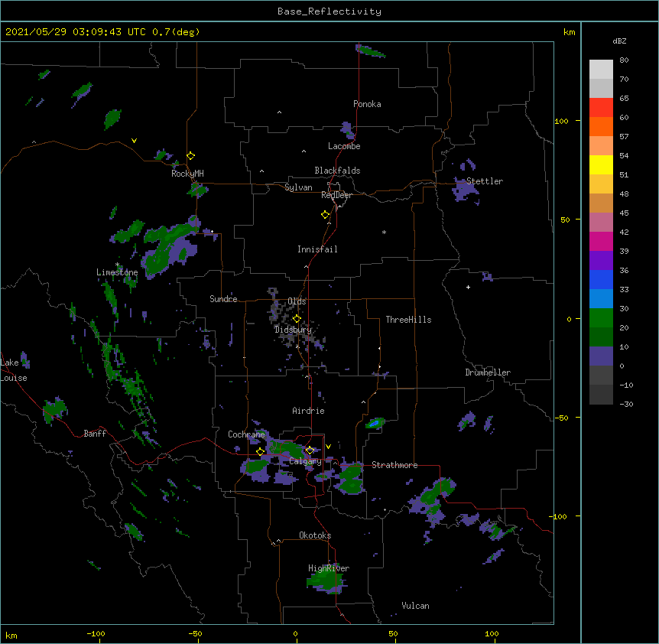Click the Drumheller town label
659x644 pixels.
pos(488,372)
